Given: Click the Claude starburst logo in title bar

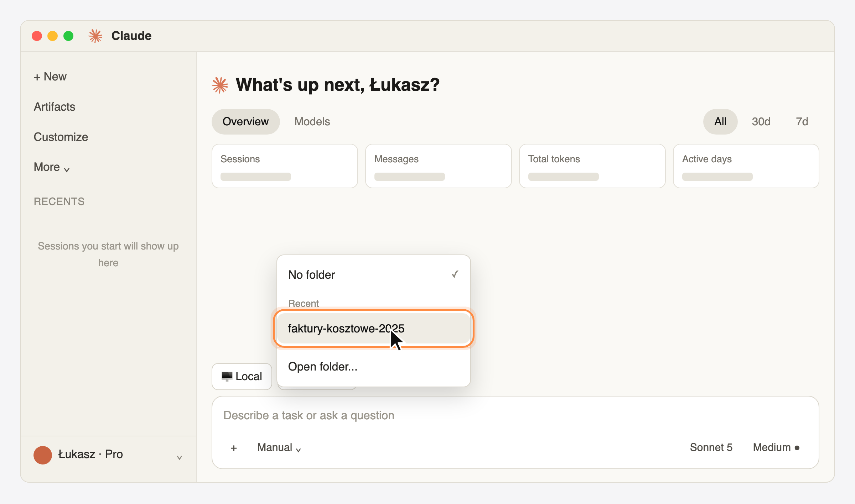Looking at the screenshot, I should point(95,36).
